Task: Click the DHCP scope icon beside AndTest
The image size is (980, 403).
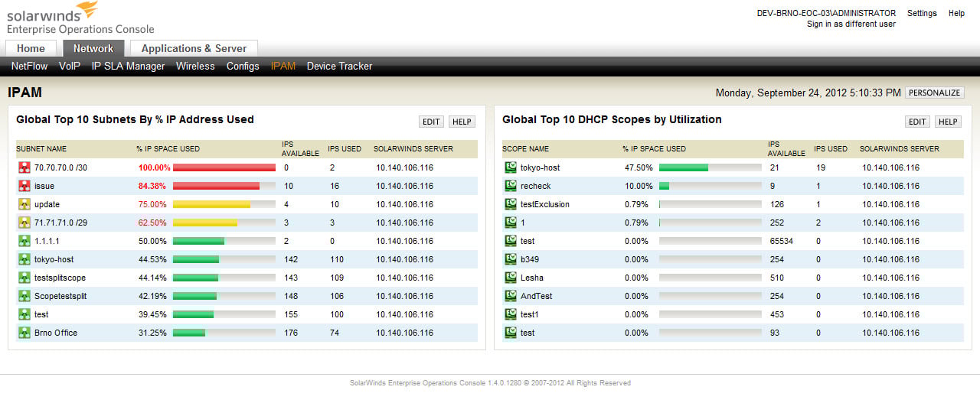Action: point(511,296)
